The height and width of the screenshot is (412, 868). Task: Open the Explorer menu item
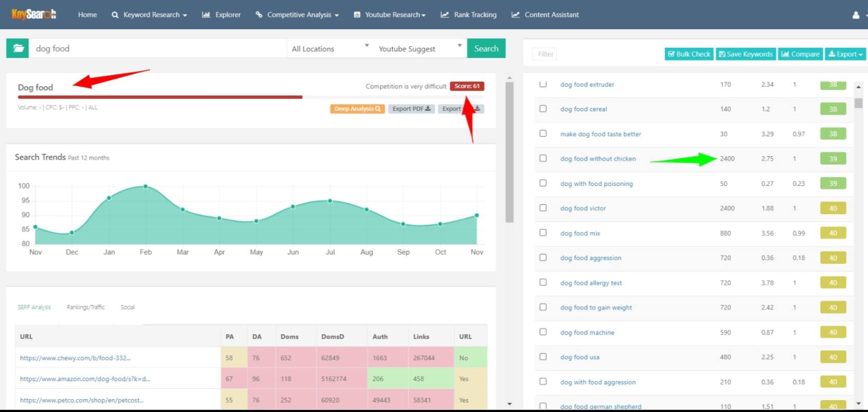pos(222,15)
